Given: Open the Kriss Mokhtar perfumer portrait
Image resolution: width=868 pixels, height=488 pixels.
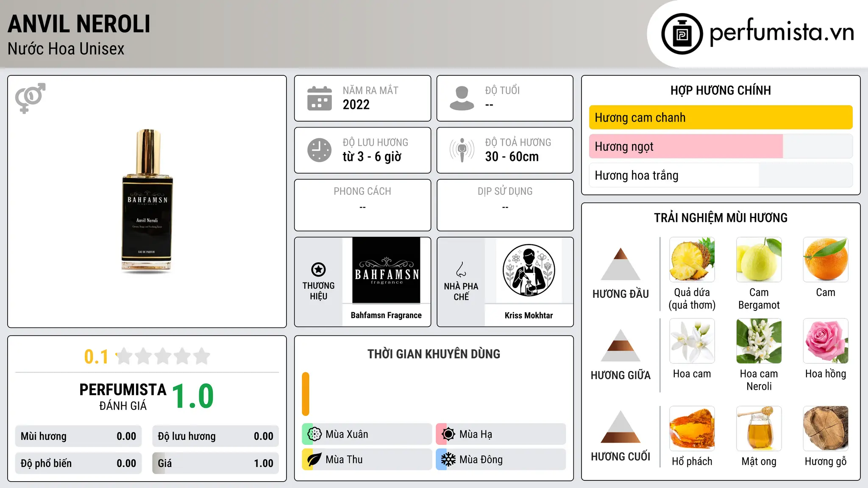Looking at the screenshot, I should coord(529,270).
